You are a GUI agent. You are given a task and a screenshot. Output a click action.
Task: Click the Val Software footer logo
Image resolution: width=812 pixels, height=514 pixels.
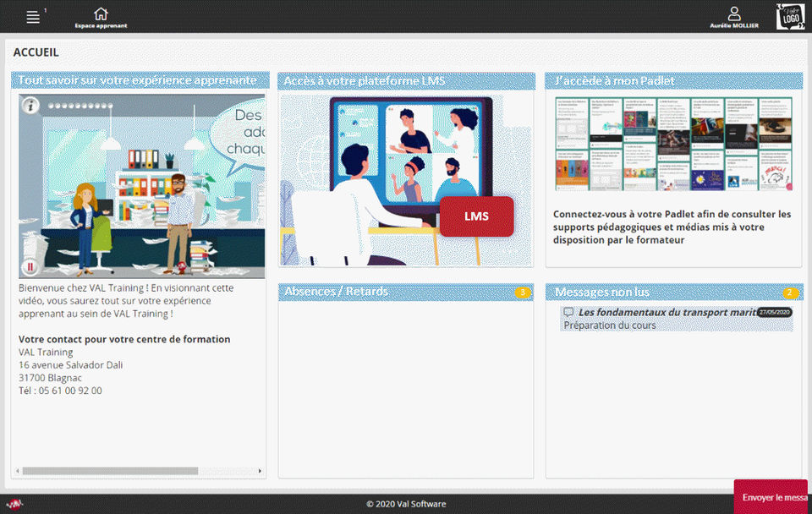point(14,504)
